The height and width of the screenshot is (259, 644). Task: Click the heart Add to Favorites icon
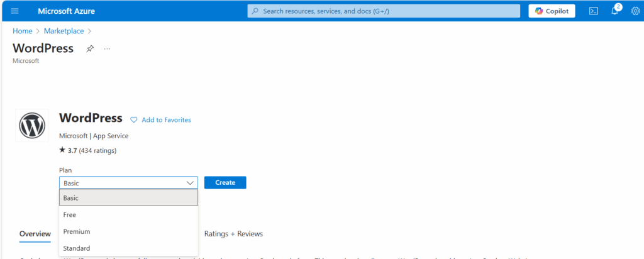(x=133, y=120)
